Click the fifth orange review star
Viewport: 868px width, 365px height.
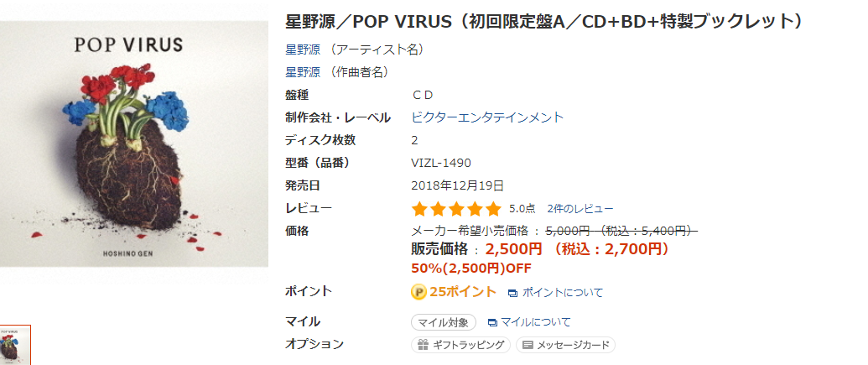(x=493, y=209)
